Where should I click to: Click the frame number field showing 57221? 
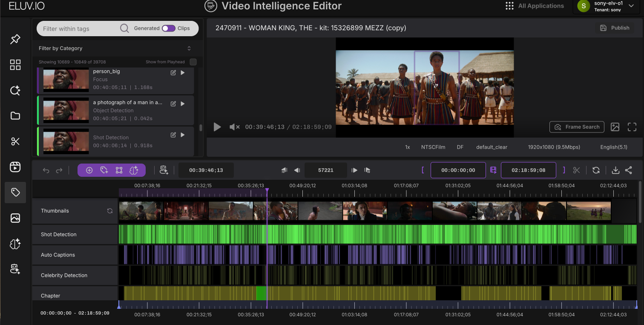326,170
